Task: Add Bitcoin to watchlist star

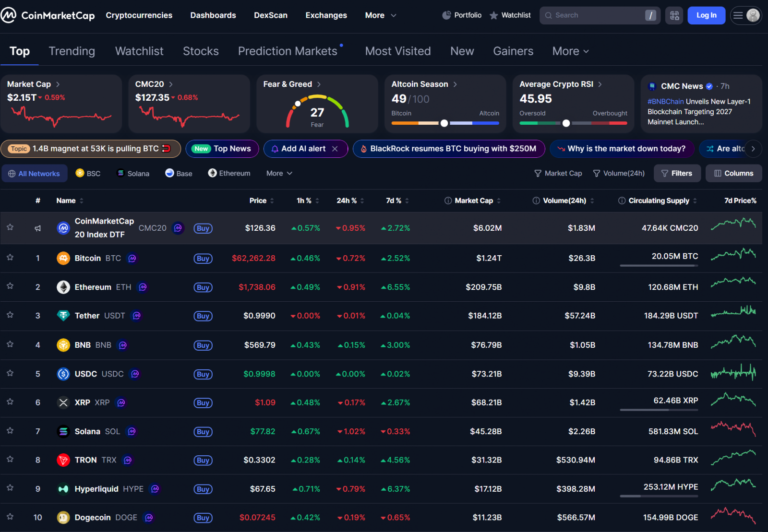Action: (x=10, y=258)
